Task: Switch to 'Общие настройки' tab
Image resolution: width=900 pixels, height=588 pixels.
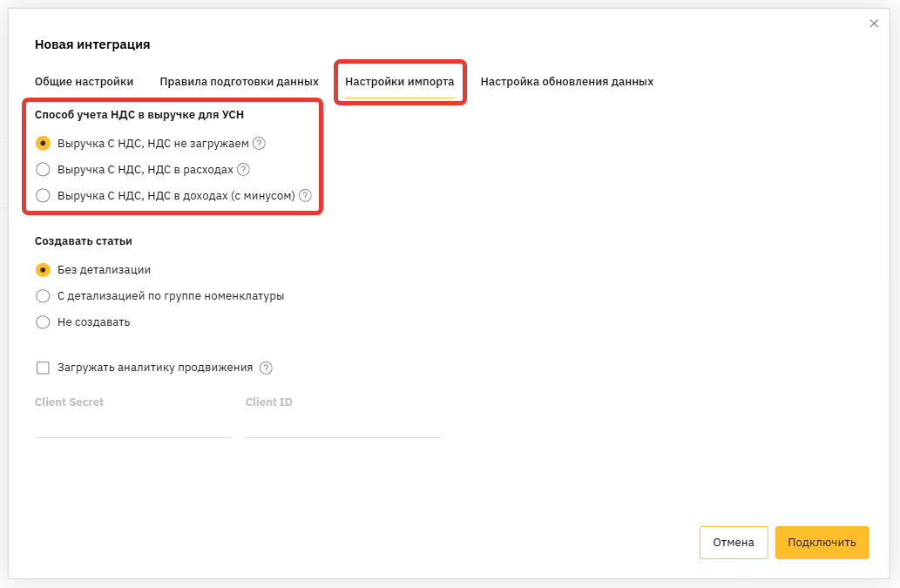Action: pyautogui.click(x=84, y=82)
